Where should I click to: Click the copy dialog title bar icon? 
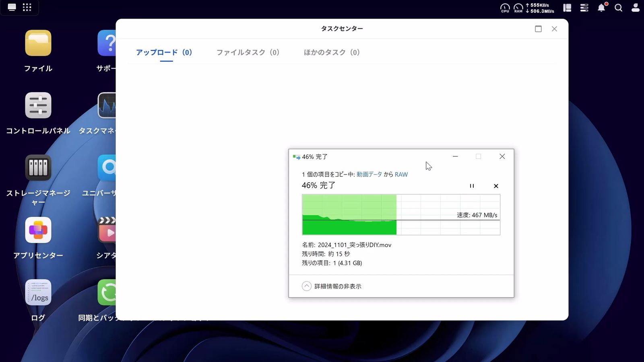tap(297, 157)
